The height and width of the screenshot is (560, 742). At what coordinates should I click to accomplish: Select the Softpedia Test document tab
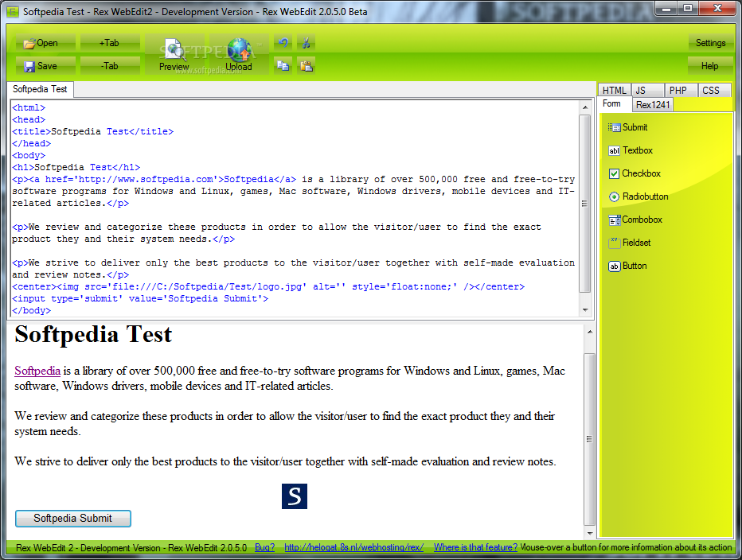(x=40, y=89)
